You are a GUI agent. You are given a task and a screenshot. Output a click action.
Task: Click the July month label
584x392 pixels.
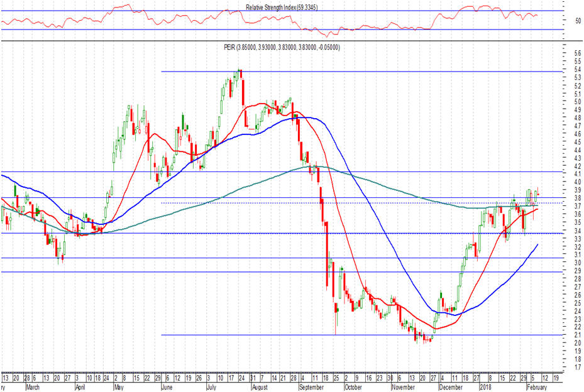click(x=211, y=387)
